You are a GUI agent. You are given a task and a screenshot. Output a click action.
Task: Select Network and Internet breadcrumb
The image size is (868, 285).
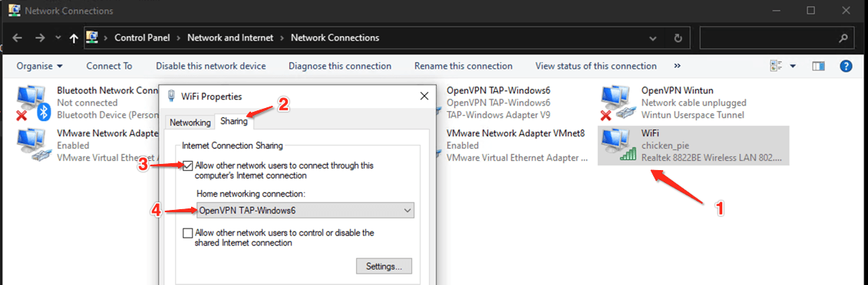point(230,38)
